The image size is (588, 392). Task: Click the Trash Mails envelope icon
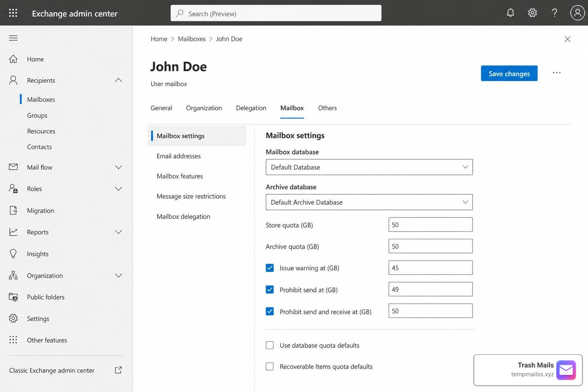pos(566,370)
